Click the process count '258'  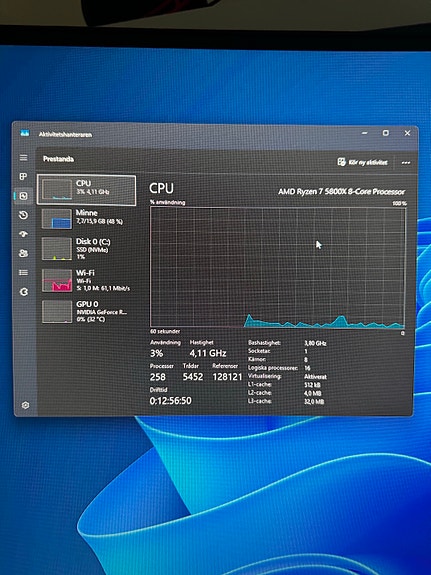click(158, 377)
